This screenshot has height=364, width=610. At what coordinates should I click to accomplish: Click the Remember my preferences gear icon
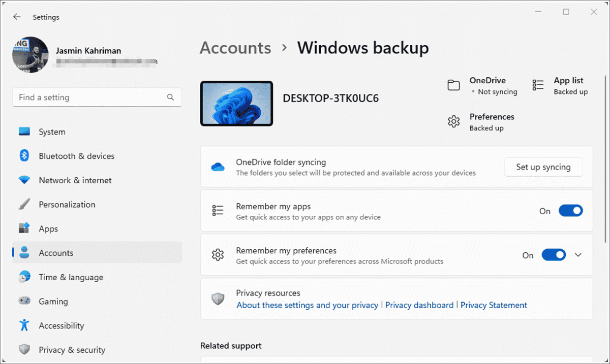pos(218,255)
